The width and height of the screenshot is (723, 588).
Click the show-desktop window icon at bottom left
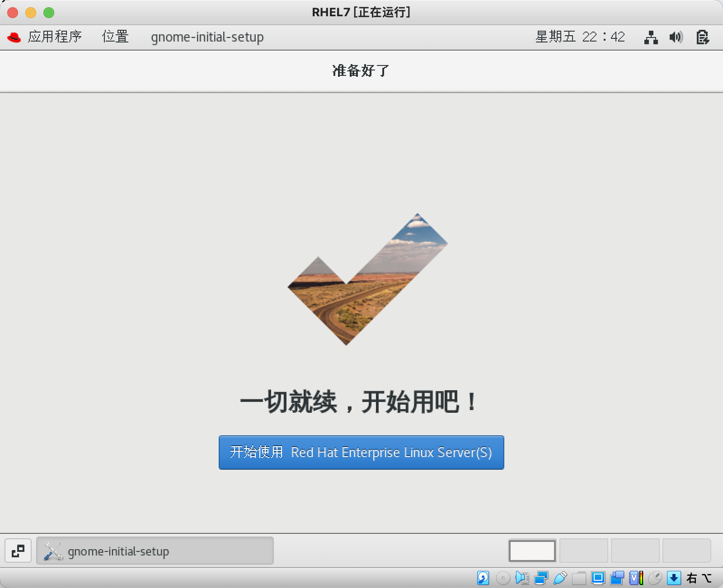(x=18, y=551)
